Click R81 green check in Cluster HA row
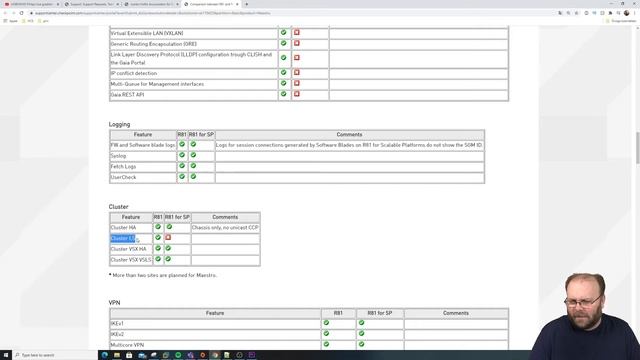The width and height of the screenshot is (640, 360). click(x=158, y=227)
